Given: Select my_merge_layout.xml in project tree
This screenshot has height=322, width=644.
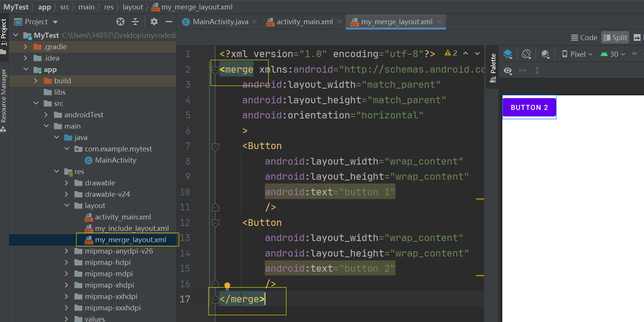Looking at the screenshot, I should click(x=130, y=240).
